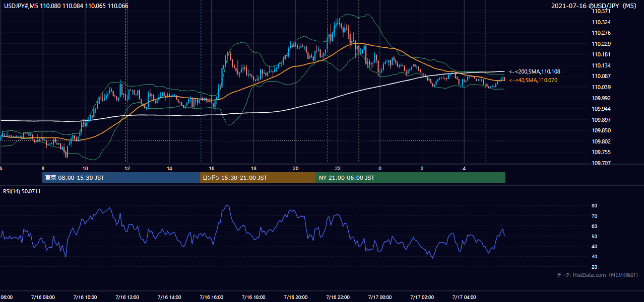The height and width of the screenshot is (302, 644).
Task: Click the 7/16 10:00 time axis label
Action: [x=85, y=297]
